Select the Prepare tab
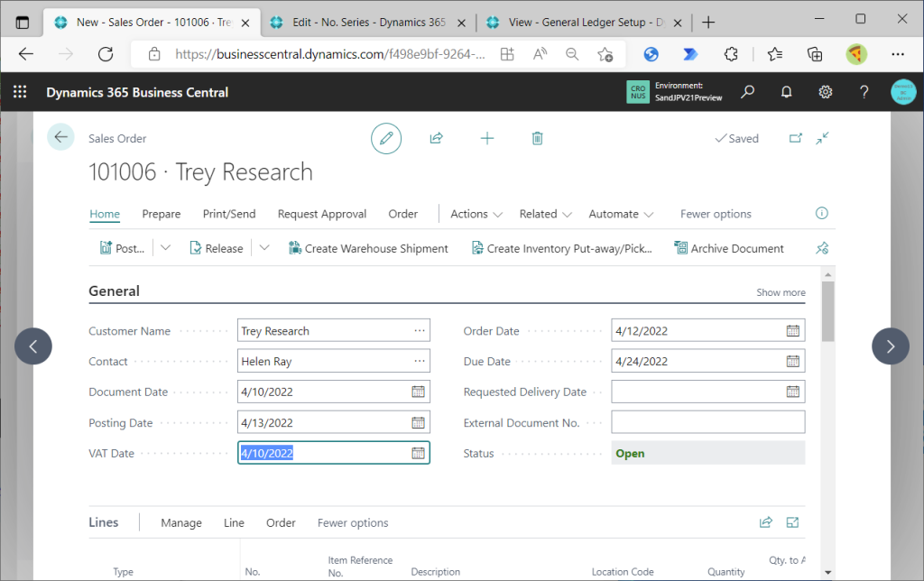The image size is (924, 581). [x=162, y=214]
